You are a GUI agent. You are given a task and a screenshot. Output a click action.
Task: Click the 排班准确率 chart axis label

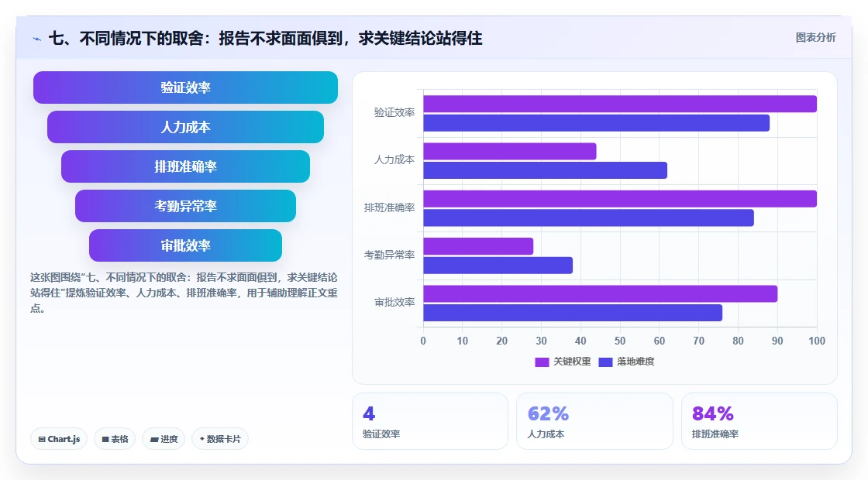click(389, 207)
